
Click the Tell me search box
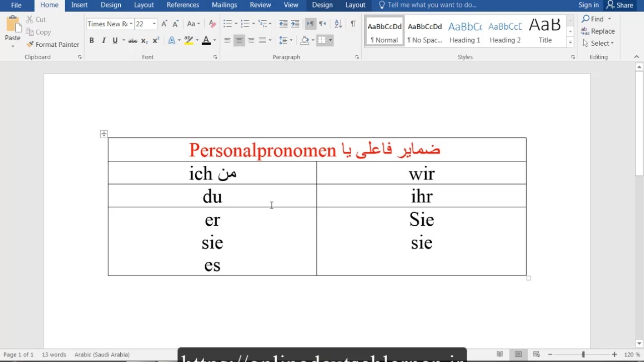(x=432, y=5)
